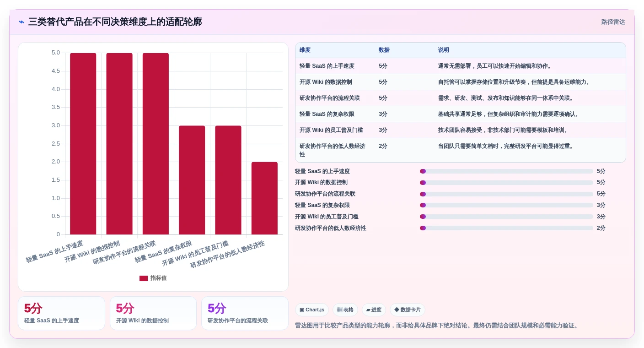Click the lightning icon beside the title
The width and height of the screenshot is (644, 348).
click(21, 22)
